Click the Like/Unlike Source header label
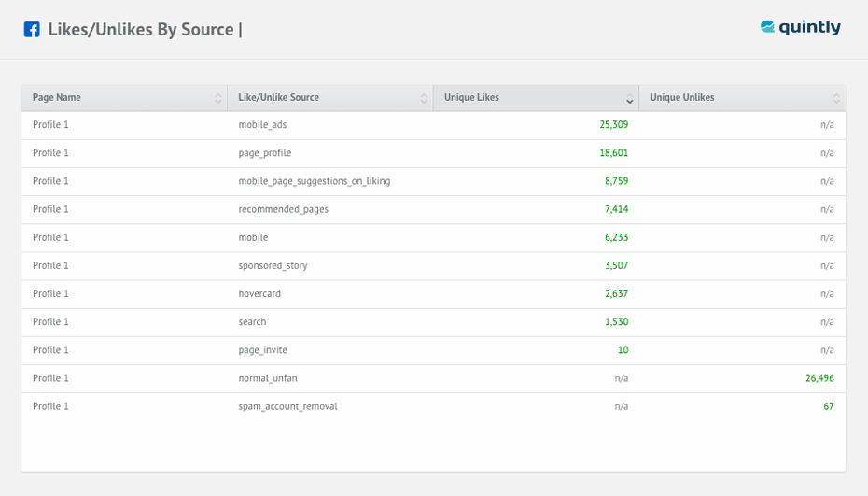 click(x=278, y=97)
